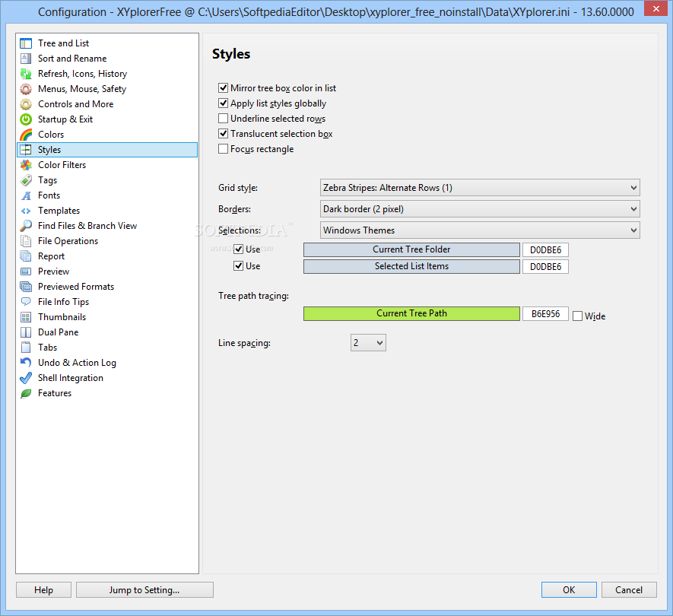Toggle Use checkbox for Selected List Items
Viewport: 673px width, 616px height.
point(239,266)
